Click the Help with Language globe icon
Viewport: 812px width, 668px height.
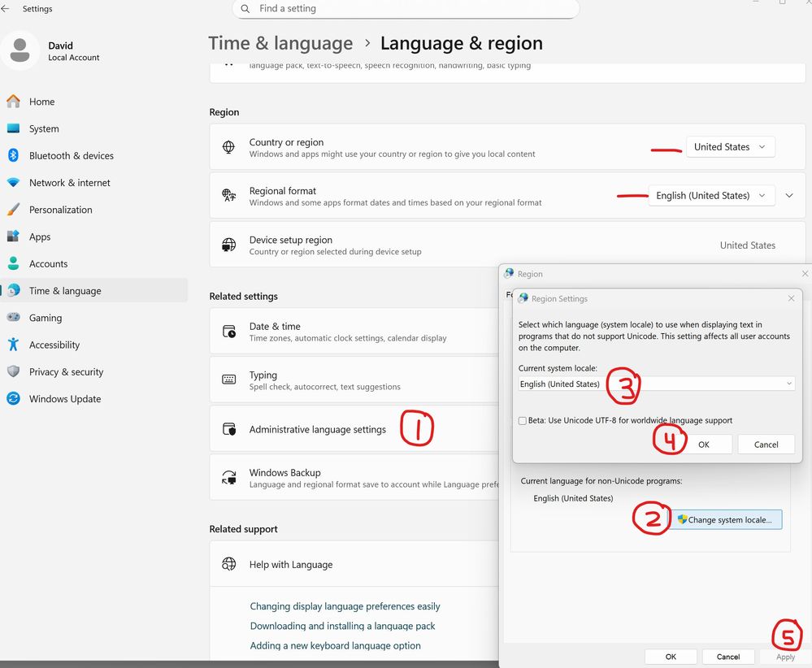(x=229, y=564)
